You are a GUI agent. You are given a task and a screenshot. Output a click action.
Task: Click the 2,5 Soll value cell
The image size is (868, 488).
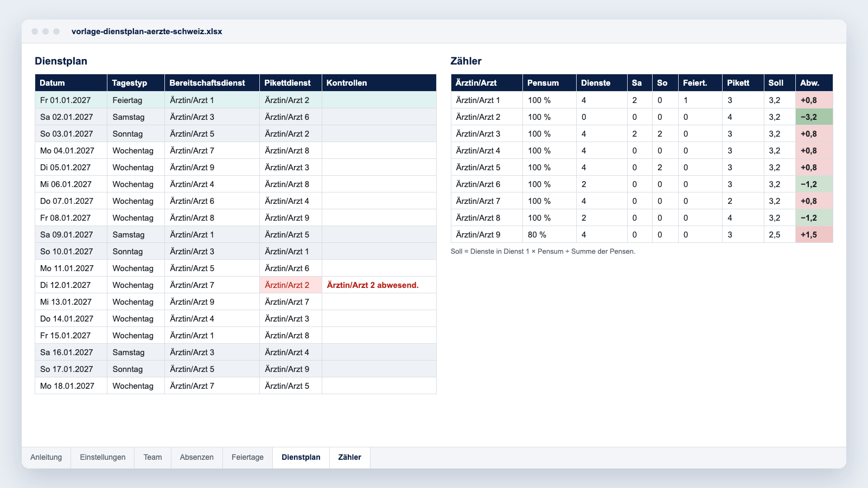click(780, 234)
